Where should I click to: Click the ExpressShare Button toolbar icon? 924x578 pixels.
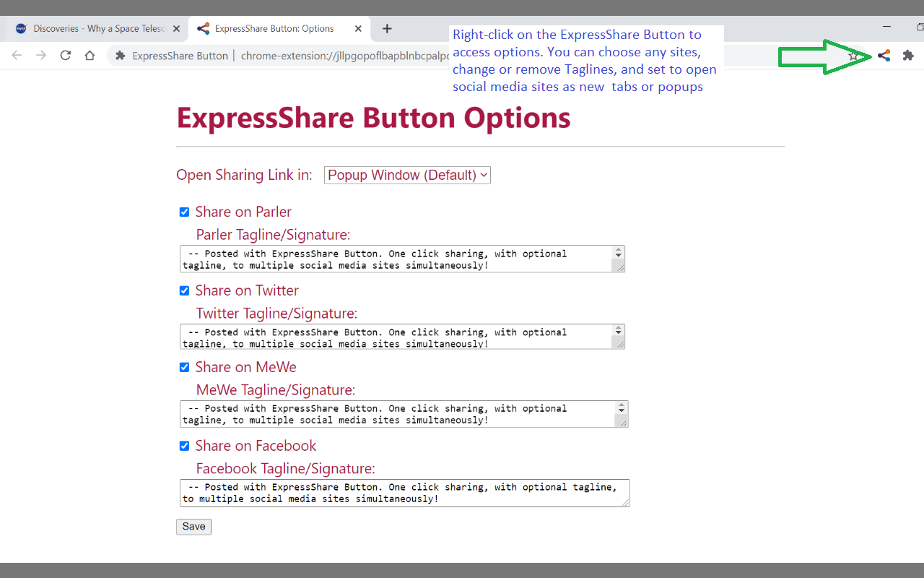883,56
